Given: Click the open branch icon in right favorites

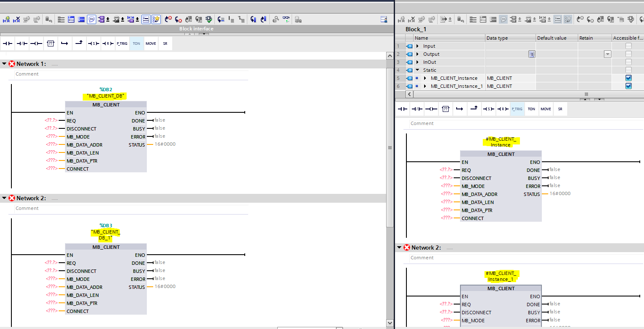Looking at the screenshot, I should [x=460, y=109].
